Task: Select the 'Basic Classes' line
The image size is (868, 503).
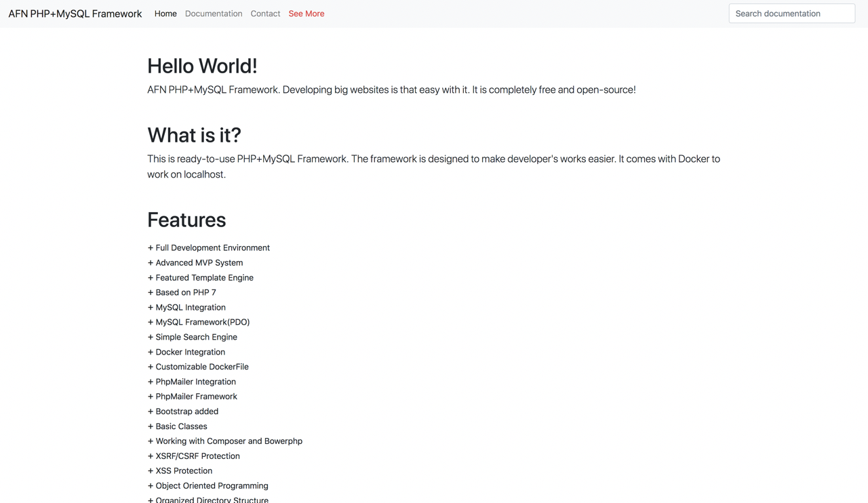Action: tap(178, 427)
